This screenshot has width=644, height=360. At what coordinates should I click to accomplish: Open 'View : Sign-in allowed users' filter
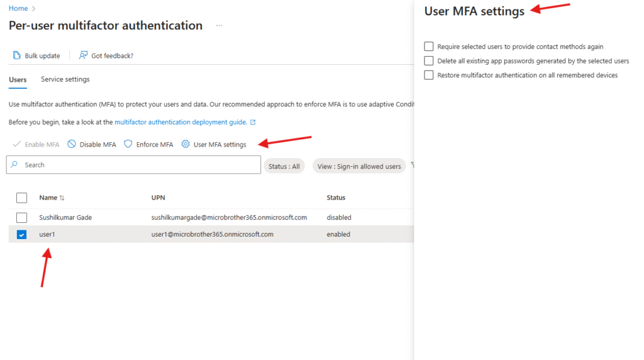coord(358,166)
